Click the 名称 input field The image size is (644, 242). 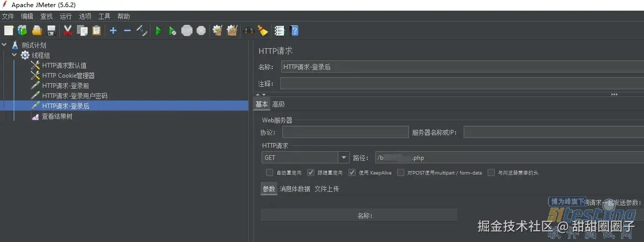coord(462,66)
